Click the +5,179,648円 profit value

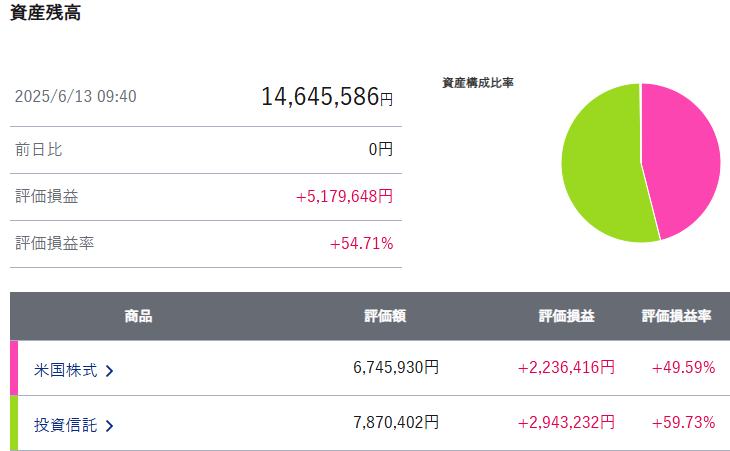pyautogui.click(x=344, y=197)
